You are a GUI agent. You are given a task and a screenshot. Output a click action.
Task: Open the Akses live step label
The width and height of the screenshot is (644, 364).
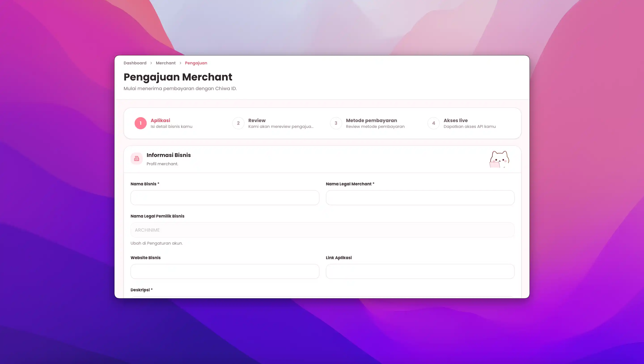tap(455, 121)
